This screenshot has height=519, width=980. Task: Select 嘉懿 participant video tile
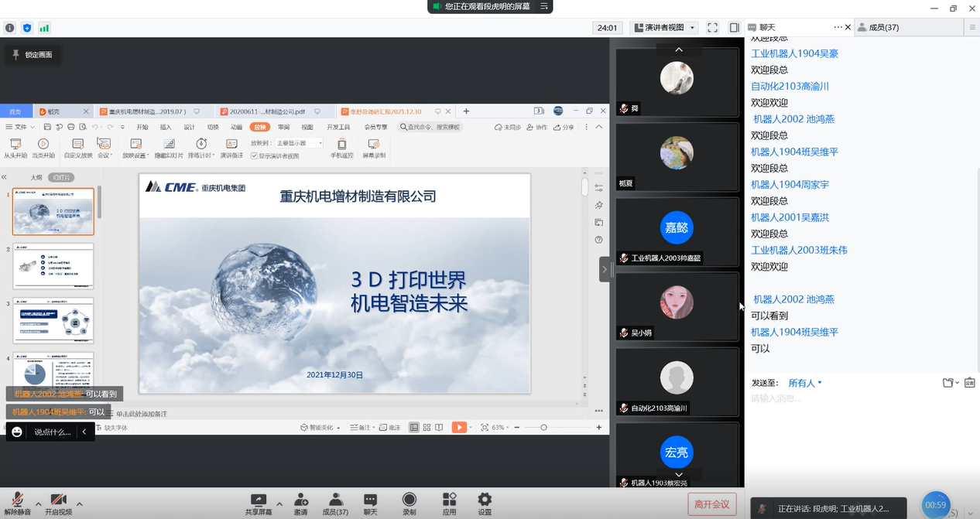tap(677, 233)
